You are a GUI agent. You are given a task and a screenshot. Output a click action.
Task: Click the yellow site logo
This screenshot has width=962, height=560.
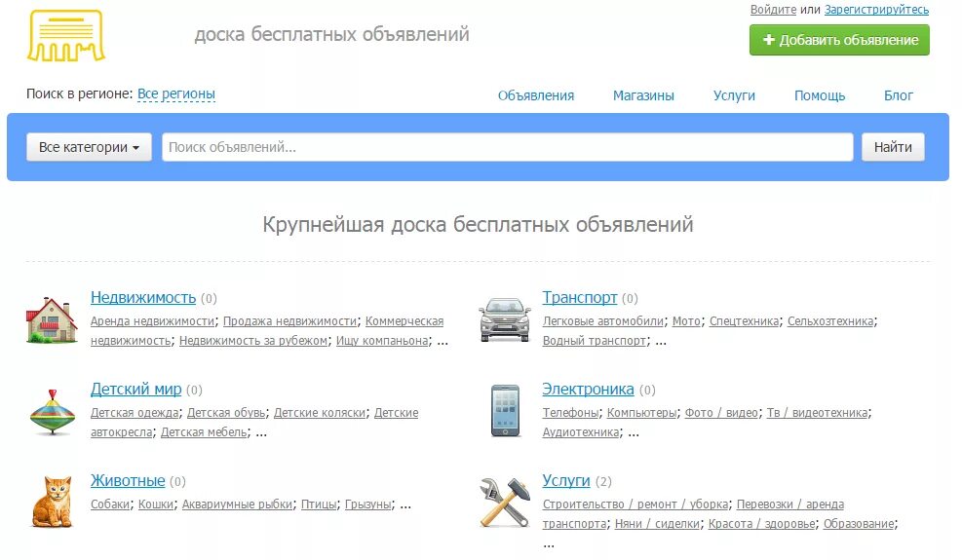66,35
